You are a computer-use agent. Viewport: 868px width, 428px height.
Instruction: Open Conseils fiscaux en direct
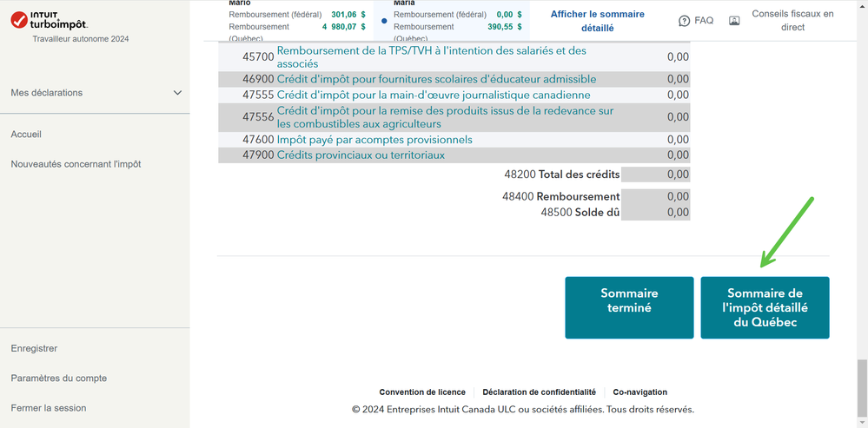(x=792, y=21)
